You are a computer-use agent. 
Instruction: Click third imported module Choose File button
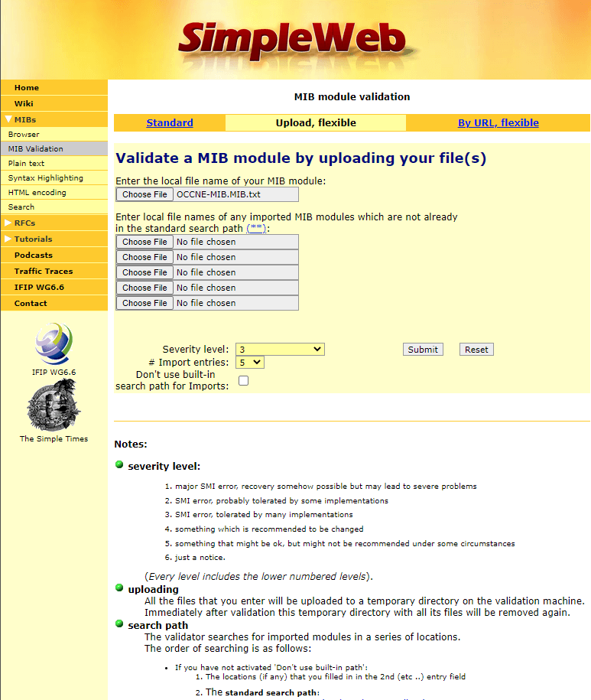pyautogui.click(x=145, y=272)
